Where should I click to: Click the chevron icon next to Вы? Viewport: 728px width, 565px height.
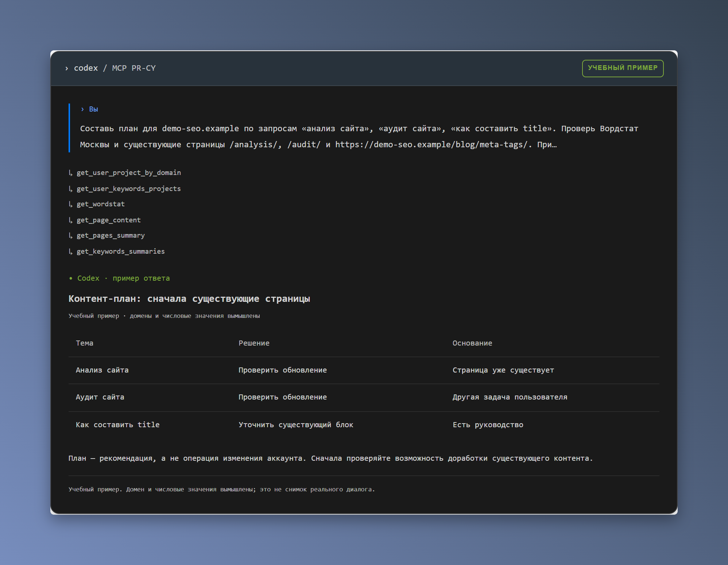click(x=82, y=109)
